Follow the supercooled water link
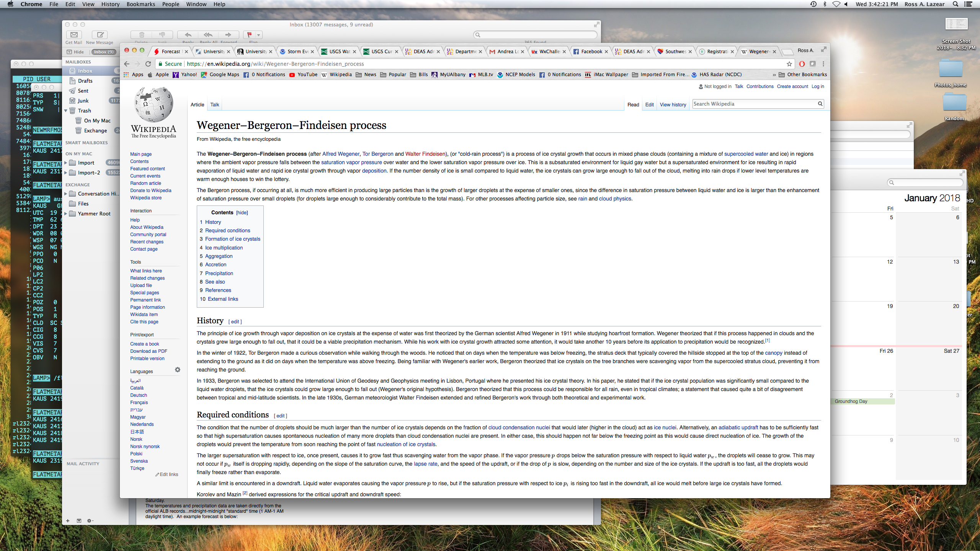Viewport: 980px width, 551px height. 746,154
